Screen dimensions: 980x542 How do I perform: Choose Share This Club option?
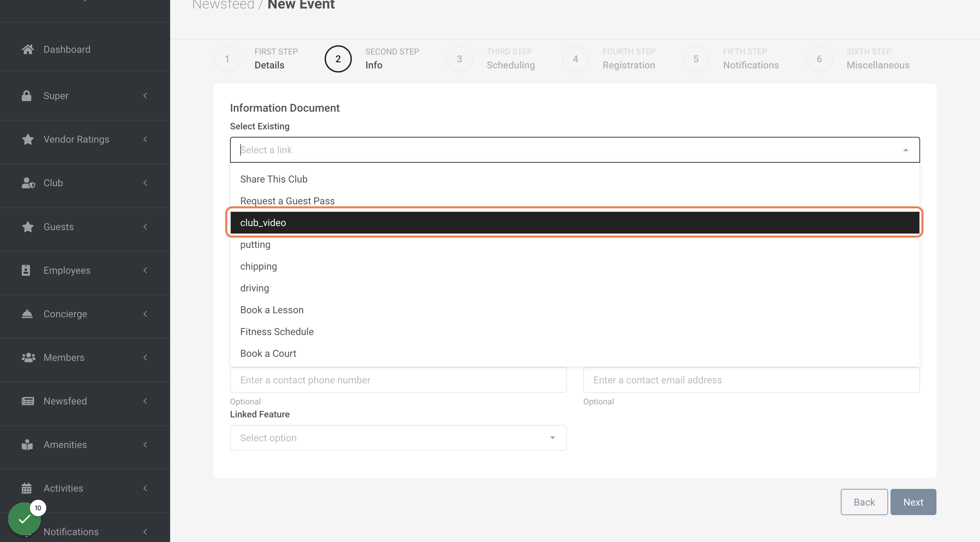pos(575,179)
